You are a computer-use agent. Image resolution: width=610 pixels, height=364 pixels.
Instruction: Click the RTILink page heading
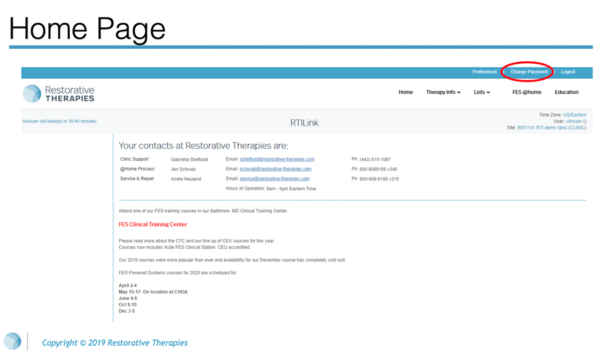(x=304, y=123)
